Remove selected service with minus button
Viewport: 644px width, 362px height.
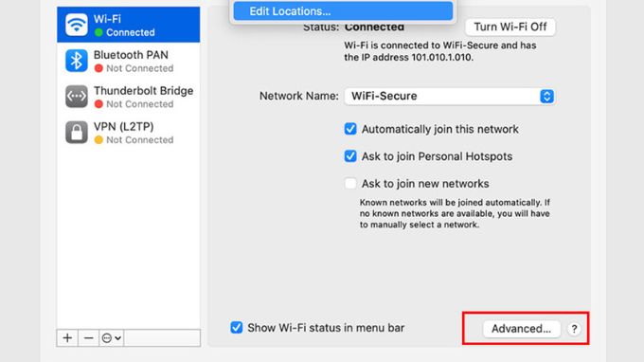88,337
